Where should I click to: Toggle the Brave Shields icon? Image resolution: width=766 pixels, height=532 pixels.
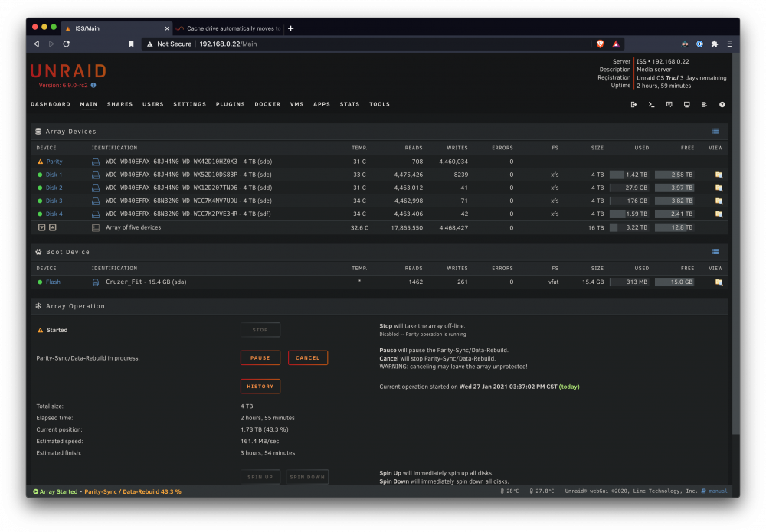(601, 44)
